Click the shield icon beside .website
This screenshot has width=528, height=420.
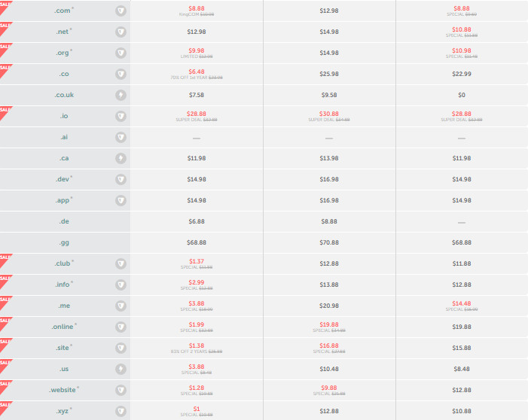coord(121,390)
